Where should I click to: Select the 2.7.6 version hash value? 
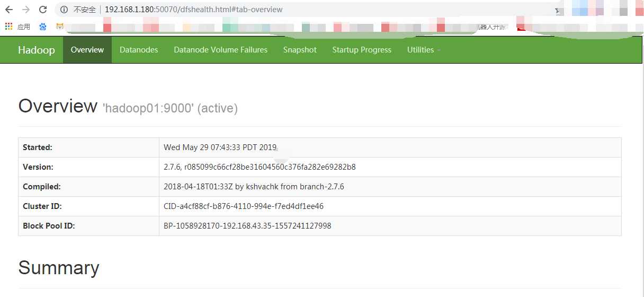260,167
